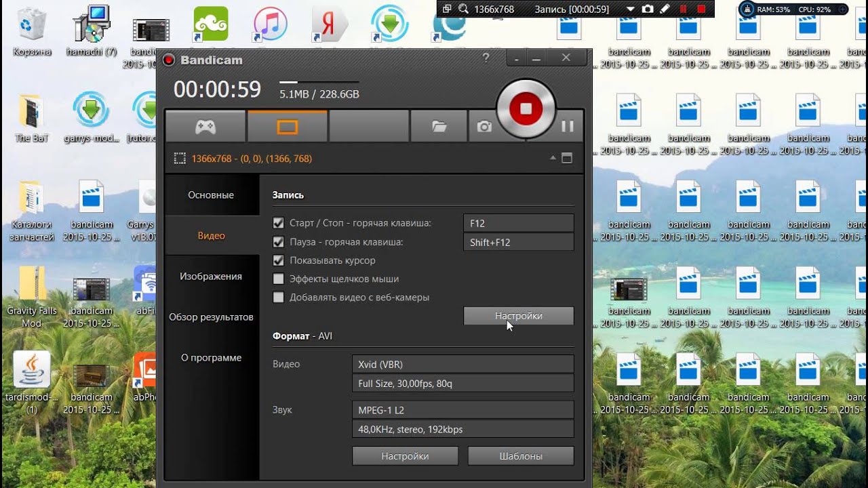Click the Shift+F12 pause hotkey field
Image resolution: width=868 pixels, height=488 pixels.
[519, 242]
